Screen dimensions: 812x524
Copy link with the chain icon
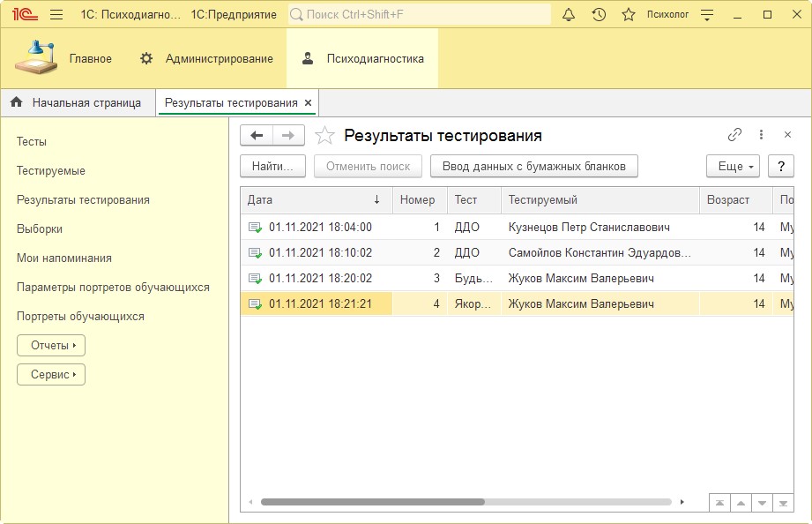(734, 135)
